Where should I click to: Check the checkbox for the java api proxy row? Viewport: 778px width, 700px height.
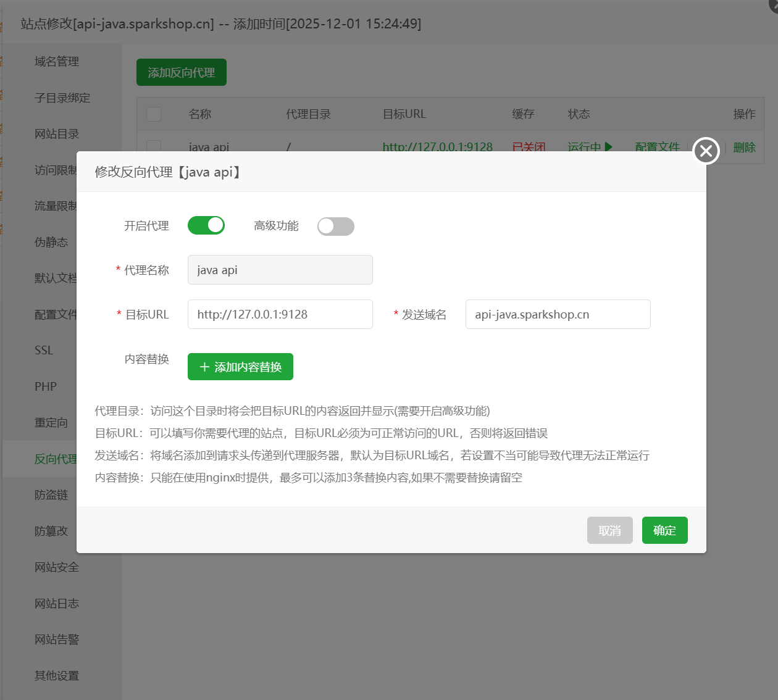[x=153, y=148]
